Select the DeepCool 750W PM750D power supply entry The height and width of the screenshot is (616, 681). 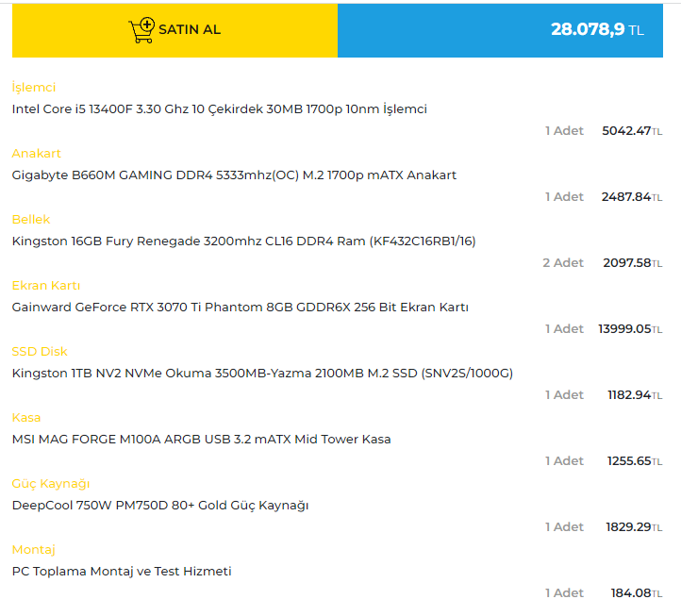pyautogui.click(x=160, y=506)
